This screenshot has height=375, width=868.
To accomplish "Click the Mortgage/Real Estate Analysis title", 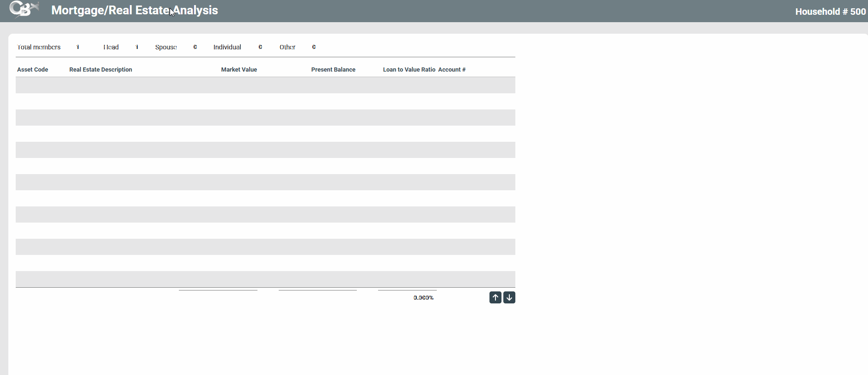I will 134,10.
